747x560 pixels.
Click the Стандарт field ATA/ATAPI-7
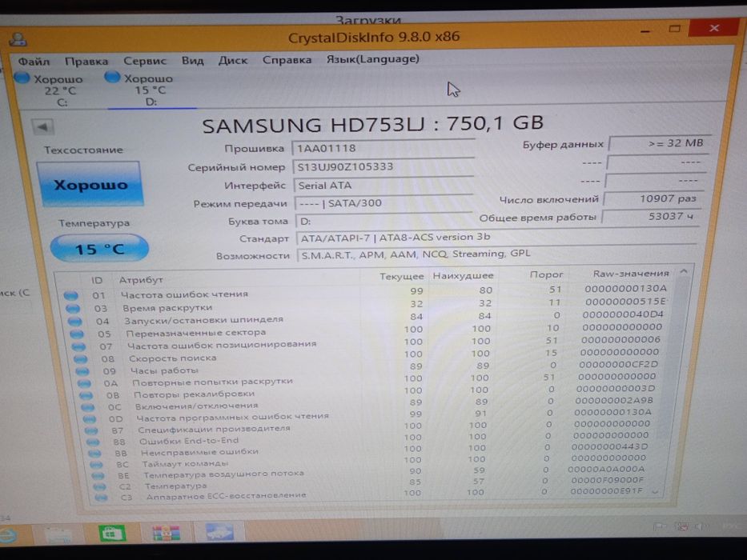tap(496, 237)
